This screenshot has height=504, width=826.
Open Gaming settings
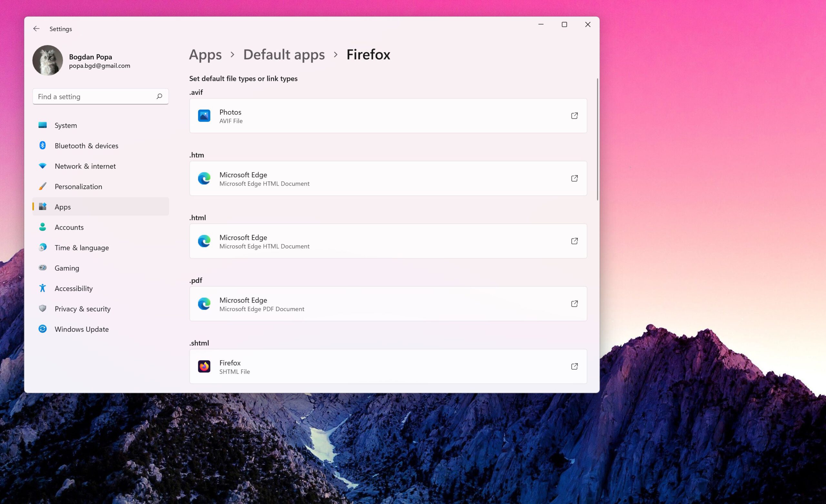[101, 268]
